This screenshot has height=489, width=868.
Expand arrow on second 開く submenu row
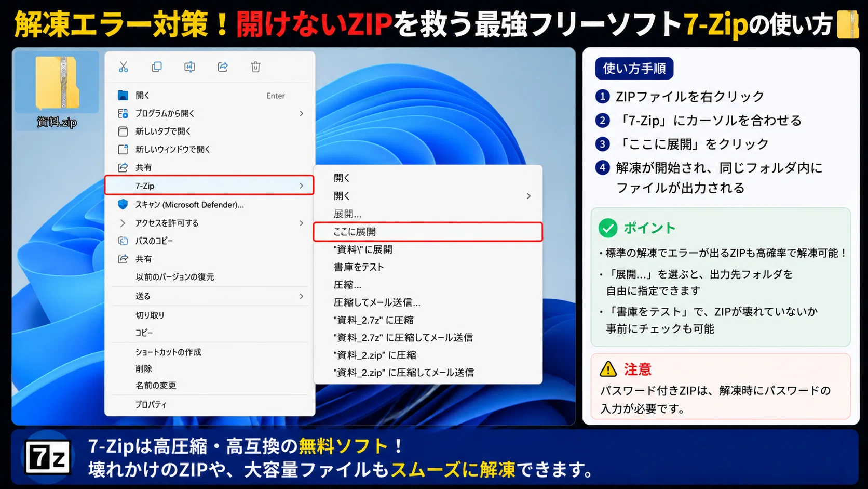coord(528,196)
